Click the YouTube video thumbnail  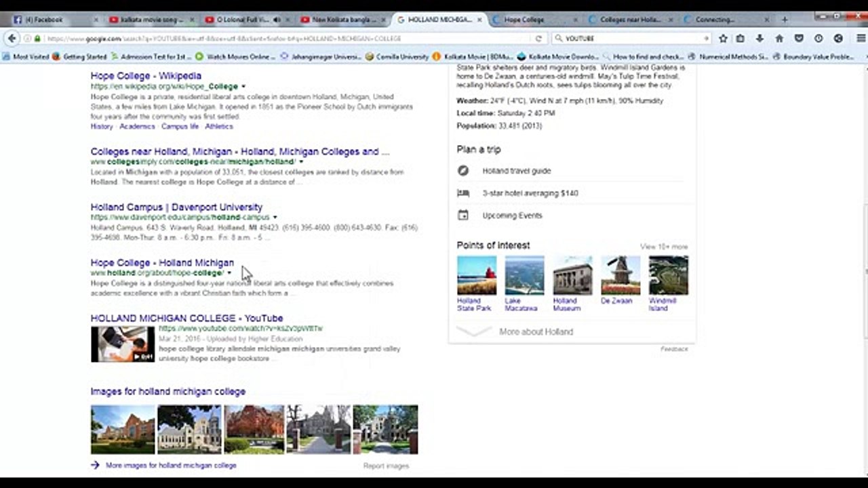[x=123, y=344]
